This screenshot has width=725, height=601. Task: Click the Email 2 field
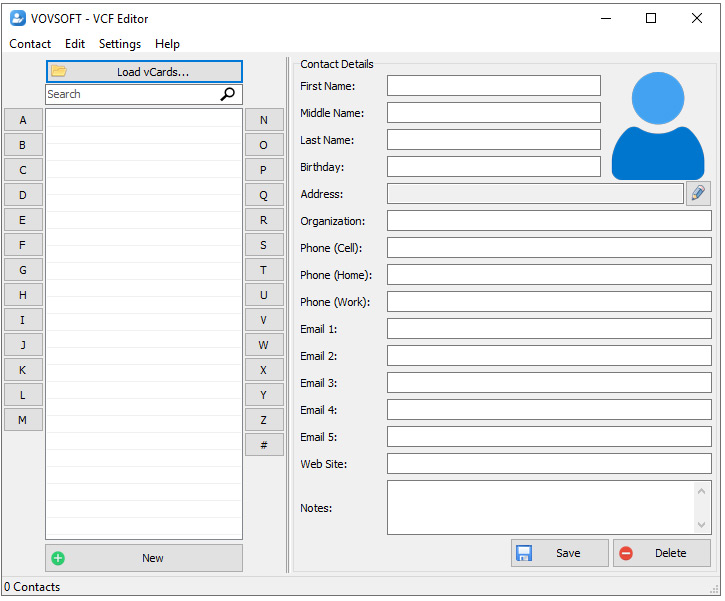click(549, 356)
